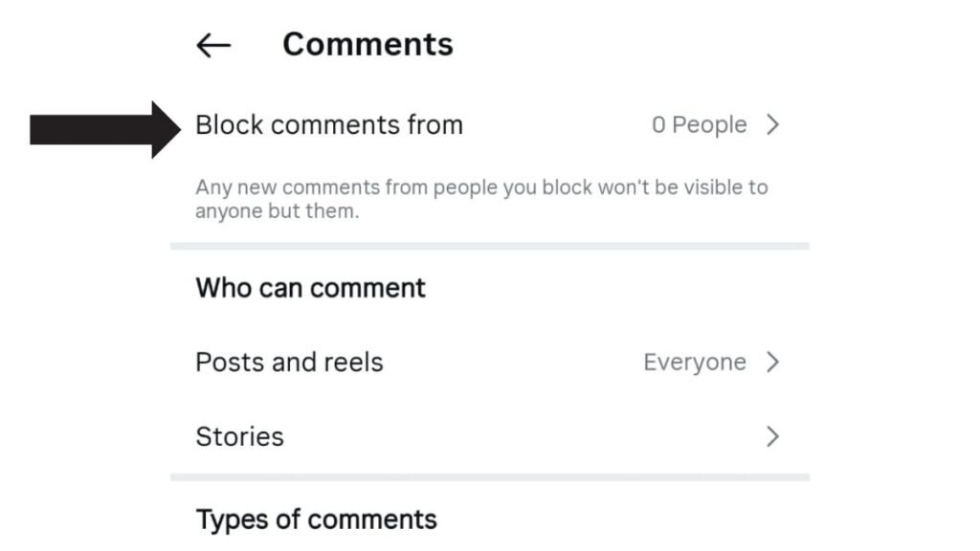Tap the chevron on the Stories row
Screen dimensions: 980x551
(x=773, y=437)
